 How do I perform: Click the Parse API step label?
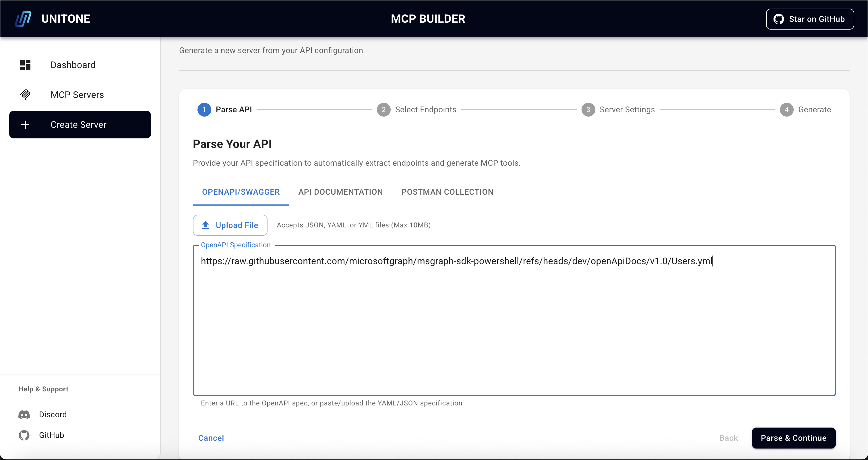pyautogui.click(x=234, y=110)
